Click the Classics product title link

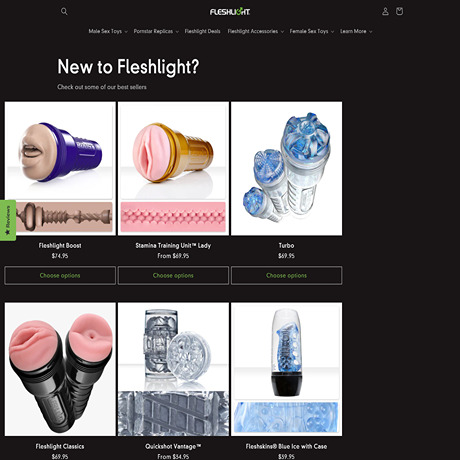(60, 446)
